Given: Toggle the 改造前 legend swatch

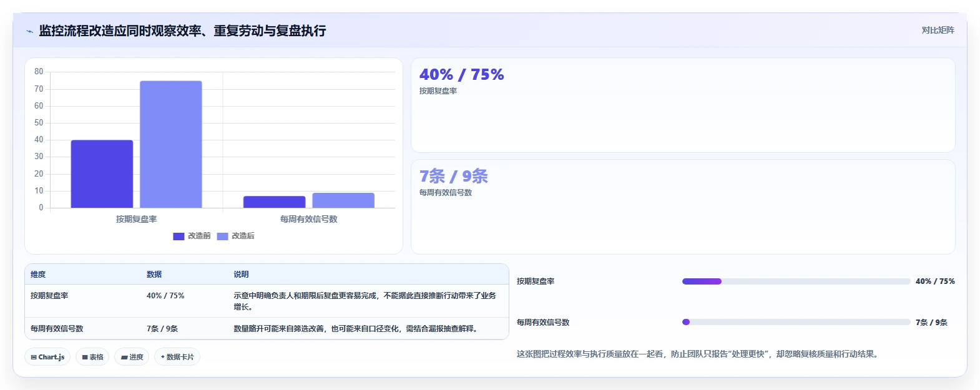Looking at the screenshot, I should [179, 236].
